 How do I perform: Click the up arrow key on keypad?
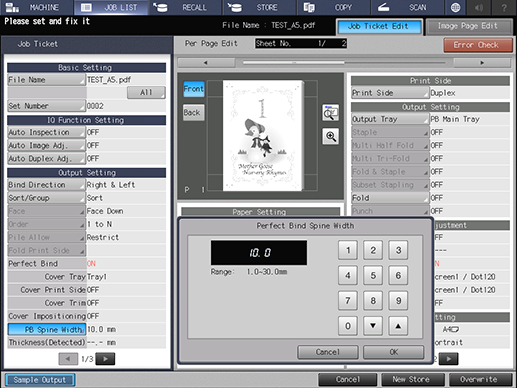398,326
